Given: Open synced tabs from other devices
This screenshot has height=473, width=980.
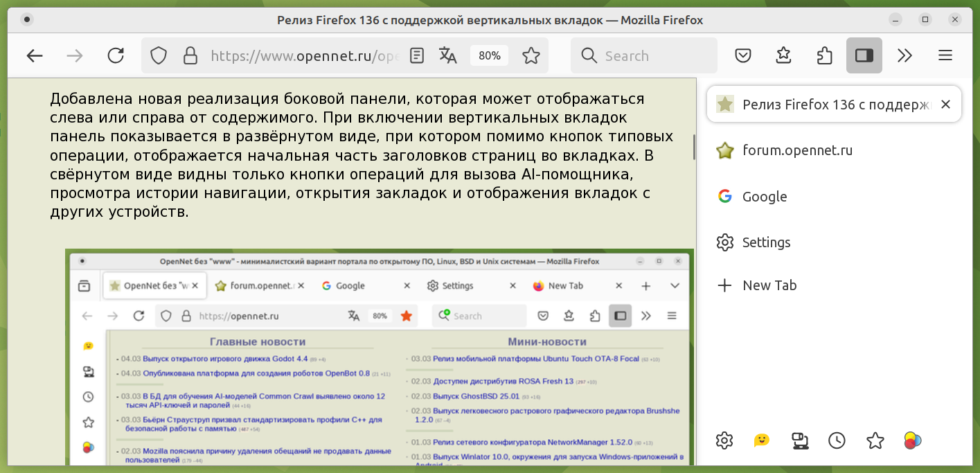Looking at the screenshot, I should [800, 440].
